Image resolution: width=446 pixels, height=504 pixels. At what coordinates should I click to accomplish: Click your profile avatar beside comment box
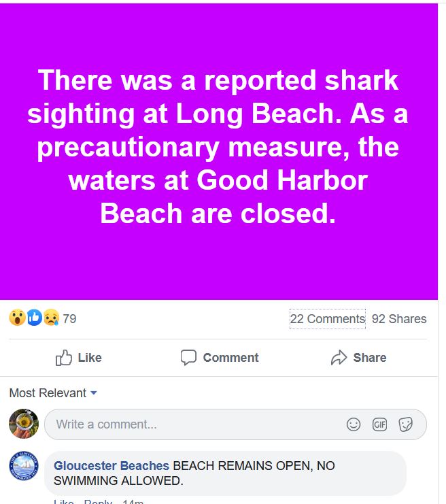click(24, 424)
